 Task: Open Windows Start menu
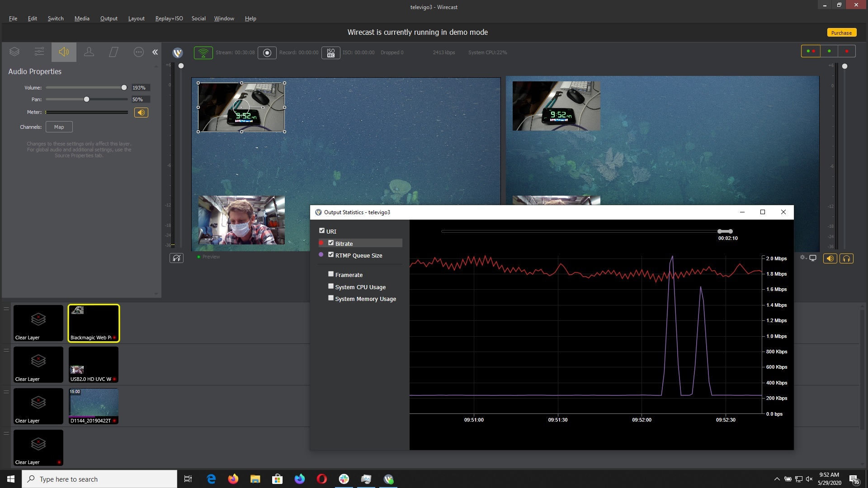(x=11, y=479)
